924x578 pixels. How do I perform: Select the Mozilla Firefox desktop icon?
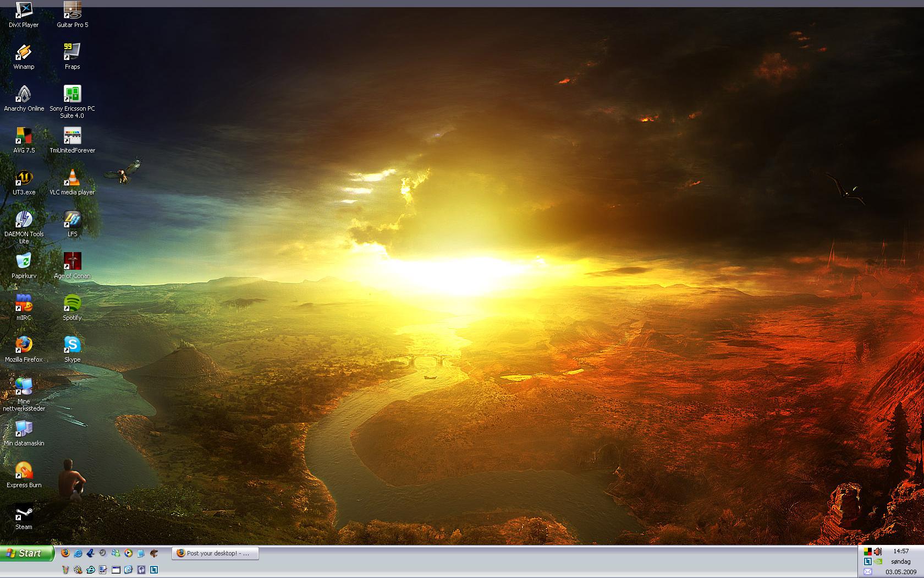[x=24, y=350]
